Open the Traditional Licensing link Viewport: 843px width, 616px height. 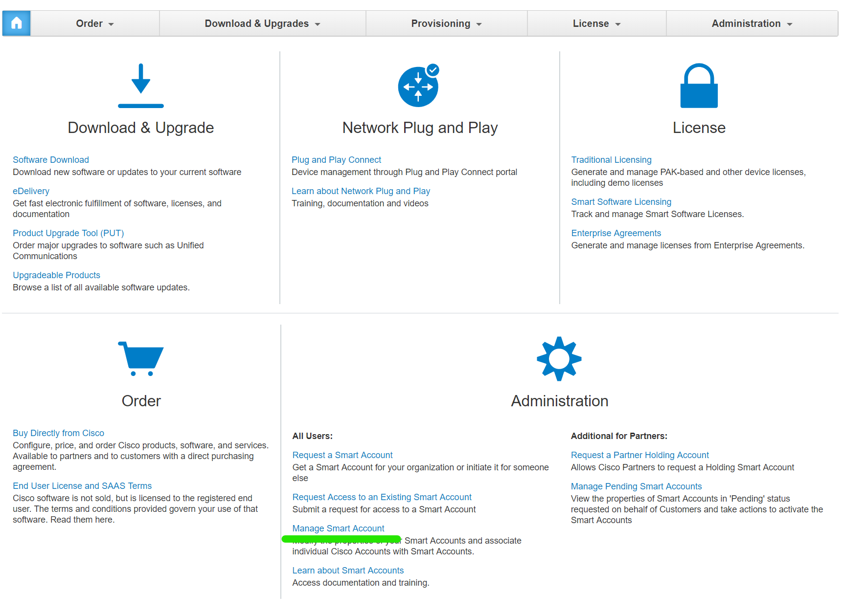(x=611, y=160)
